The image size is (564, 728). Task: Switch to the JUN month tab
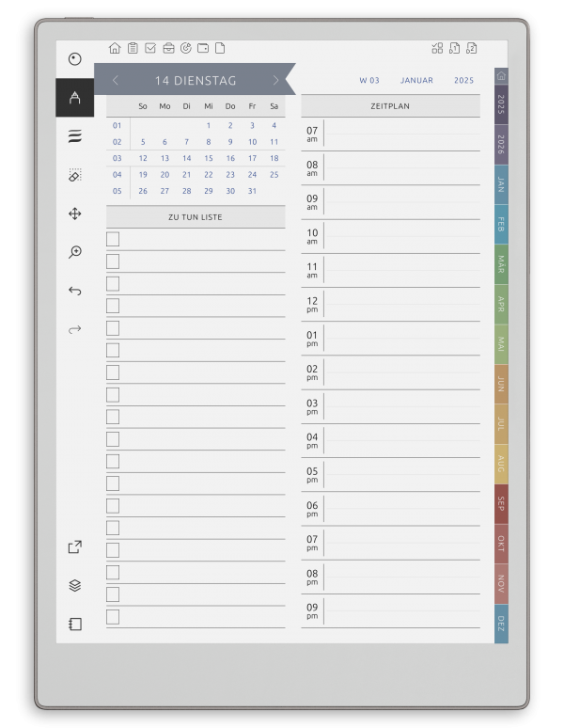click(501, 384)
